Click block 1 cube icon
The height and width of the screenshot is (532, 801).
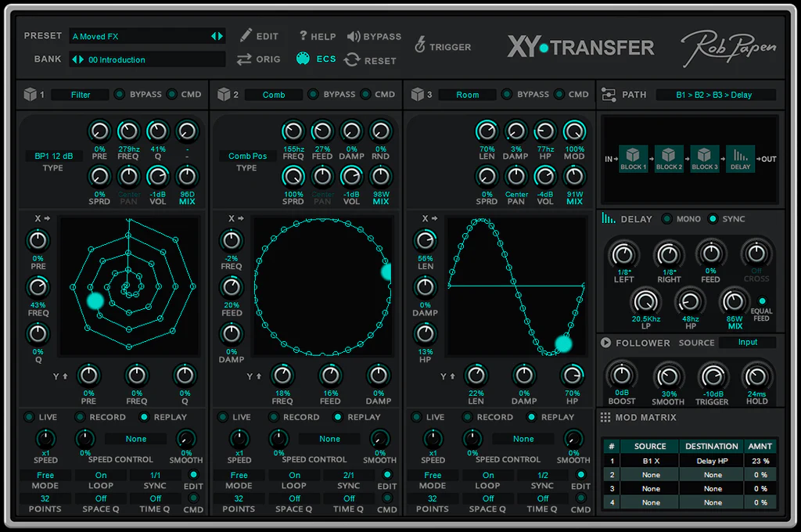pos(31,95)
